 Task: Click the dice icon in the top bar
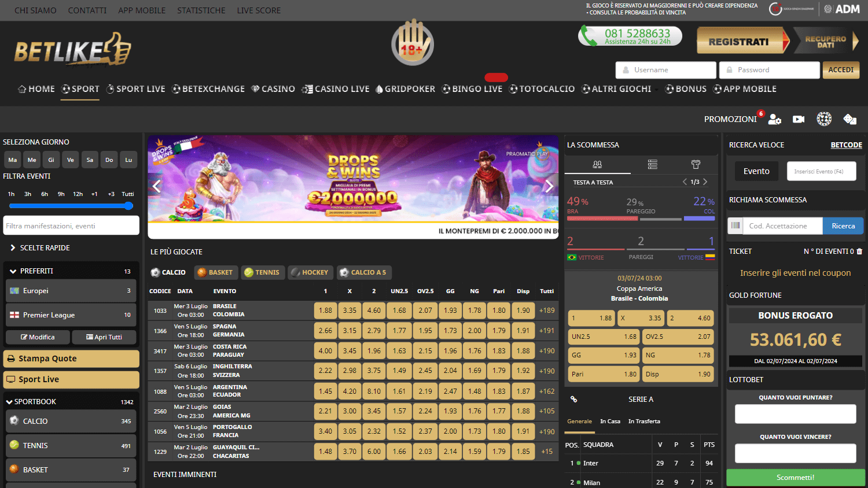pyautogui.click(x=849, y=119)
